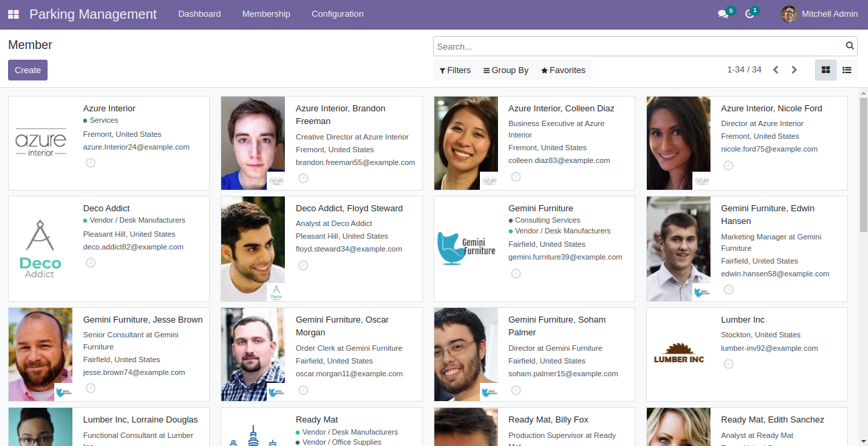The height and width of the screenshot is (446, 868).
Task: Click the Parking Management title
Action: coord(93,14)
